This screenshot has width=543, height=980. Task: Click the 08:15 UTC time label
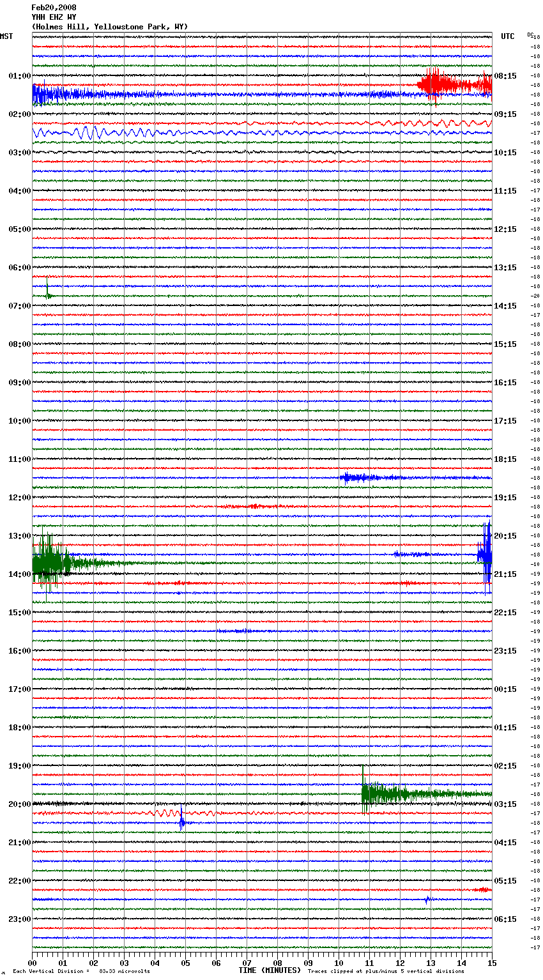click(x=505, y=76)
